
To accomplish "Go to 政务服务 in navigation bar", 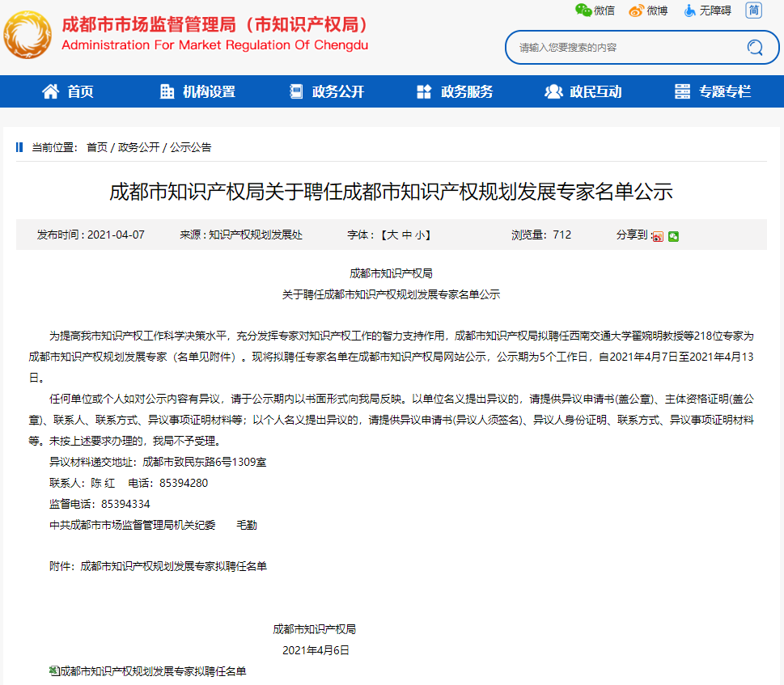I will [455, 91].
